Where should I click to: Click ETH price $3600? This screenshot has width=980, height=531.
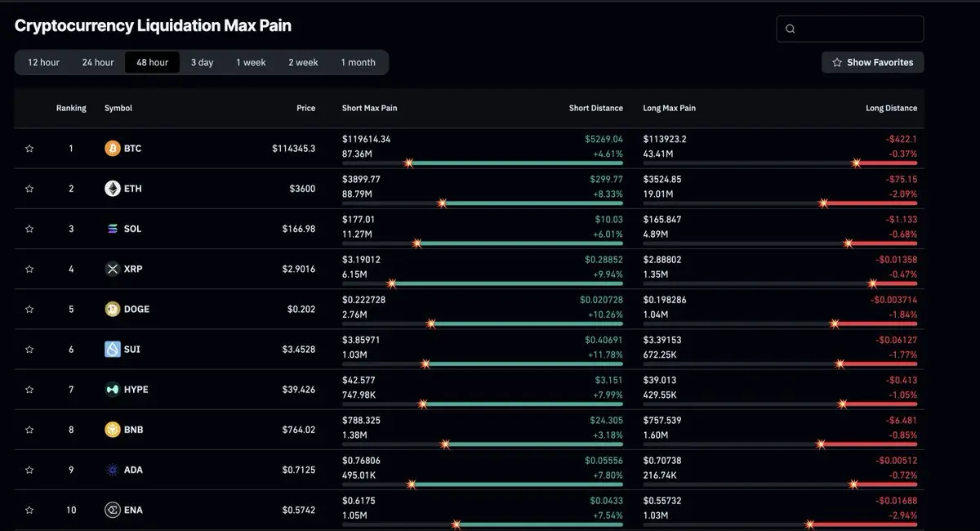[x=302, y=189]
